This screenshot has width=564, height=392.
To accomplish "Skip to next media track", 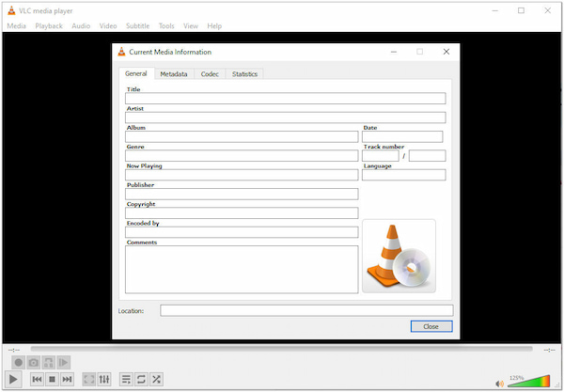I will [67, 379].
